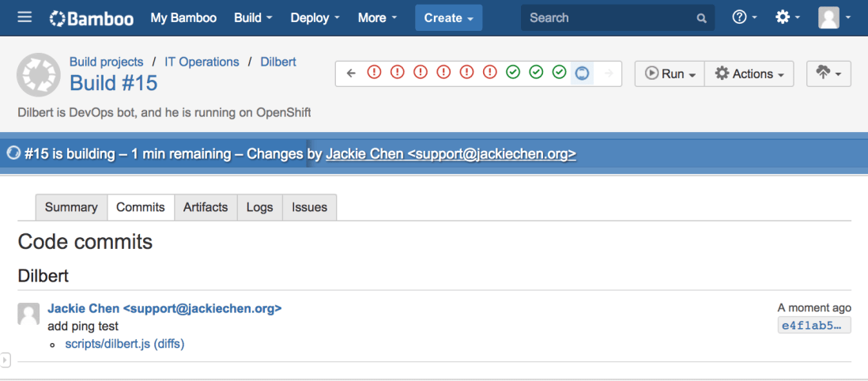Open commit hash e4f1ab5 link
The width and height of the screenshot is (868, 381).
[x=814, y=325]
